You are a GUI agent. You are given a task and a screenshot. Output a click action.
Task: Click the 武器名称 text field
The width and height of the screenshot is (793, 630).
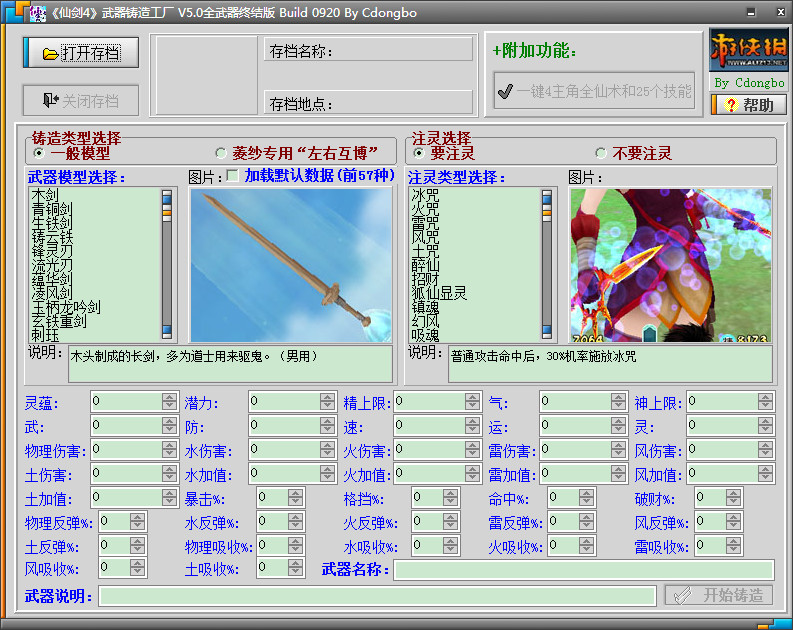[x=584, y=570]
